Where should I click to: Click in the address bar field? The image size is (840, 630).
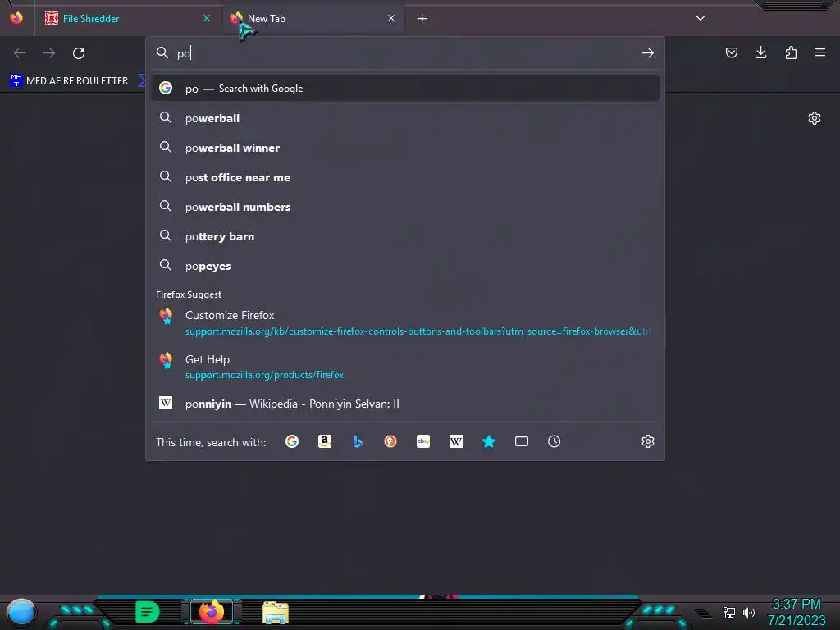point(405,53)
